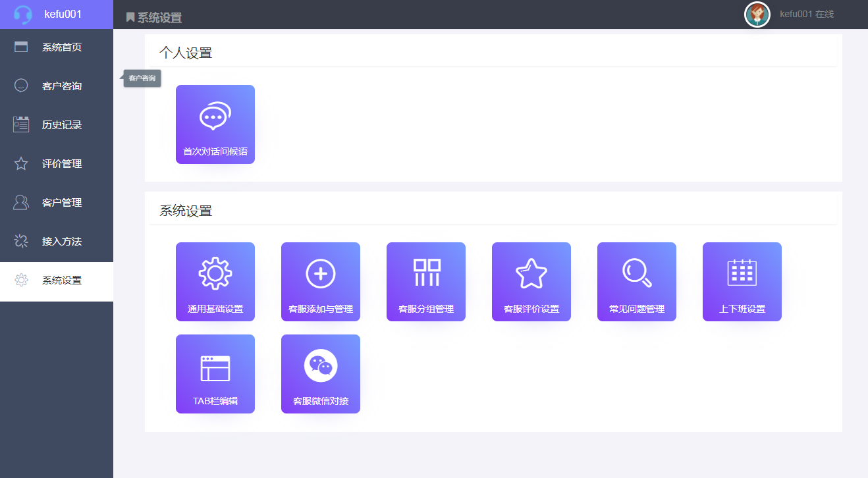Open the 历史记录 menu item

(57, 125)
